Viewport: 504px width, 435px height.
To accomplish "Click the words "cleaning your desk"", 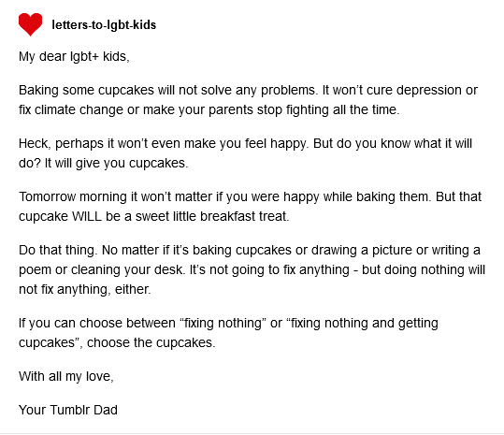I will (126, 269).
